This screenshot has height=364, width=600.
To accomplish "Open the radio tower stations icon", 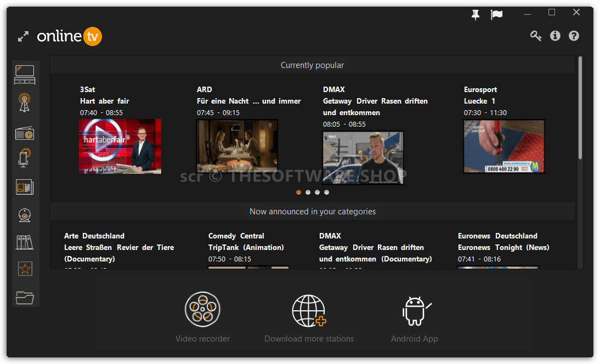I will click(25, 103).
